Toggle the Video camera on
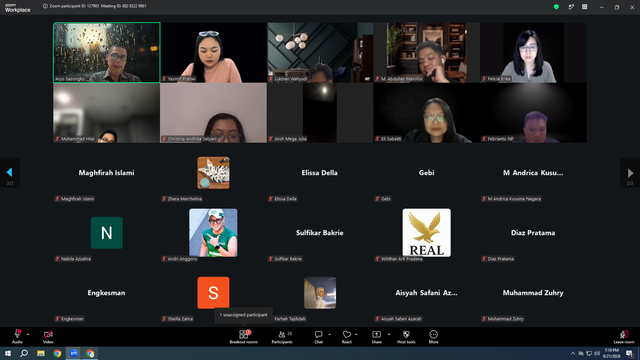 pyautogui.click(x=48, y=337)
